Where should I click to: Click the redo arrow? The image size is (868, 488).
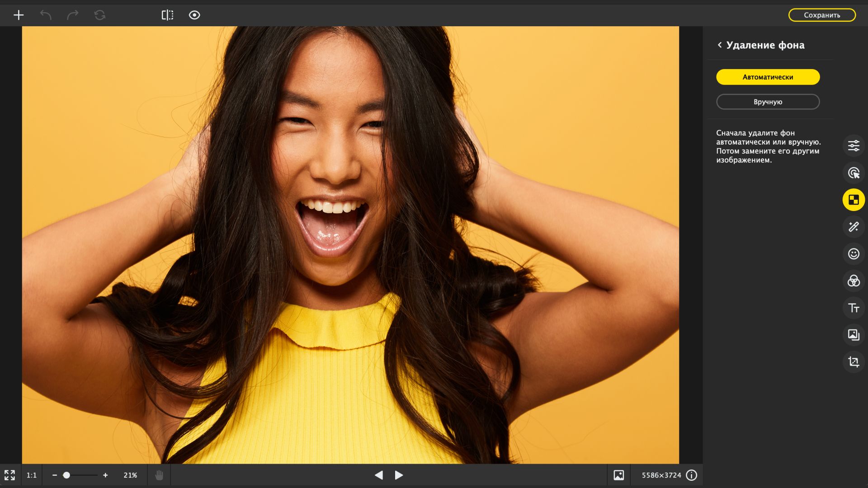tap(73, 15)
